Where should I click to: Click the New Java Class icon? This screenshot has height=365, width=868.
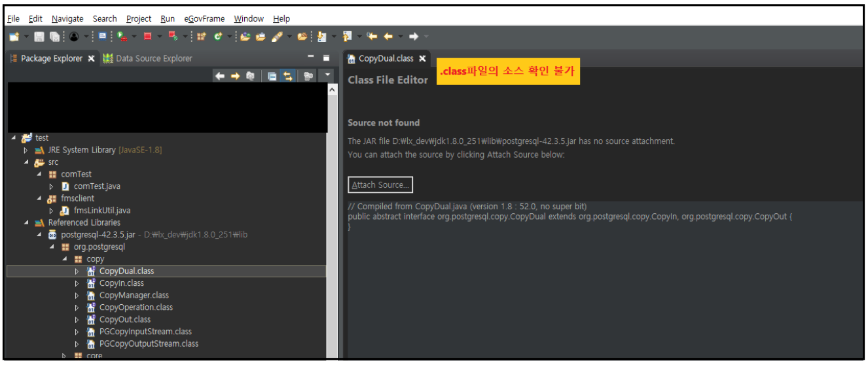point(219,37)
